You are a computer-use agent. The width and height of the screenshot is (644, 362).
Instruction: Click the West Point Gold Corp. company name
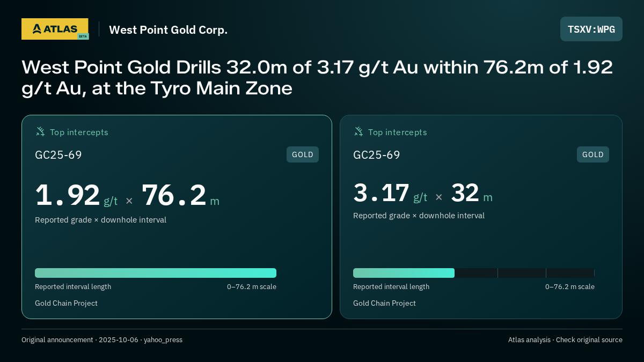point(169,29)
